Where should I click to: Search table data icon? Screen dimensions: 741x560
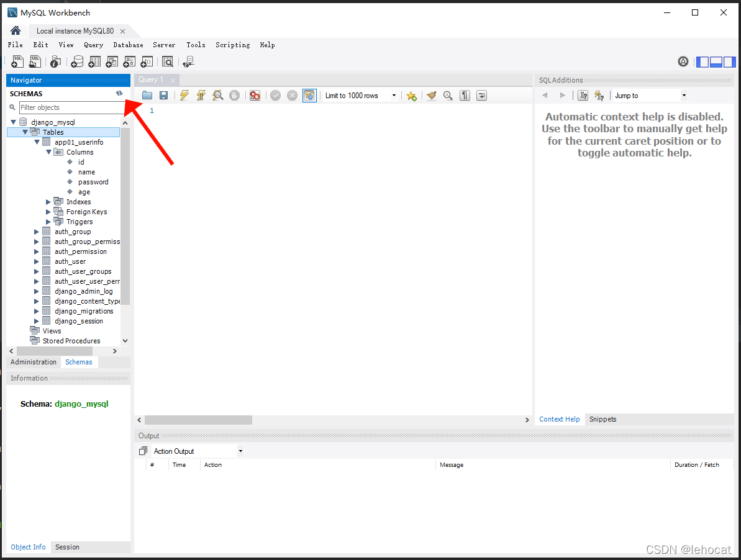(167, 61)
